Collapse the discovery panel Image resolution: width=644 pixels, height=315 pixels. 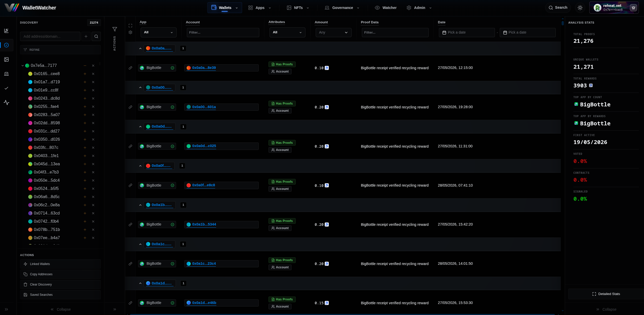point(61,309)
